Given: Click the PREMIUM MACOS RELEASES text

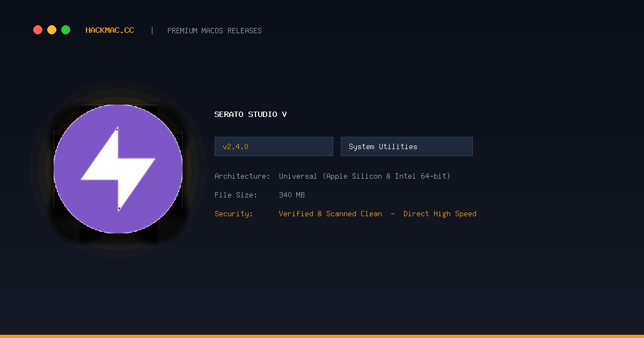Looking at the screenshot, I should coord(215,31).
